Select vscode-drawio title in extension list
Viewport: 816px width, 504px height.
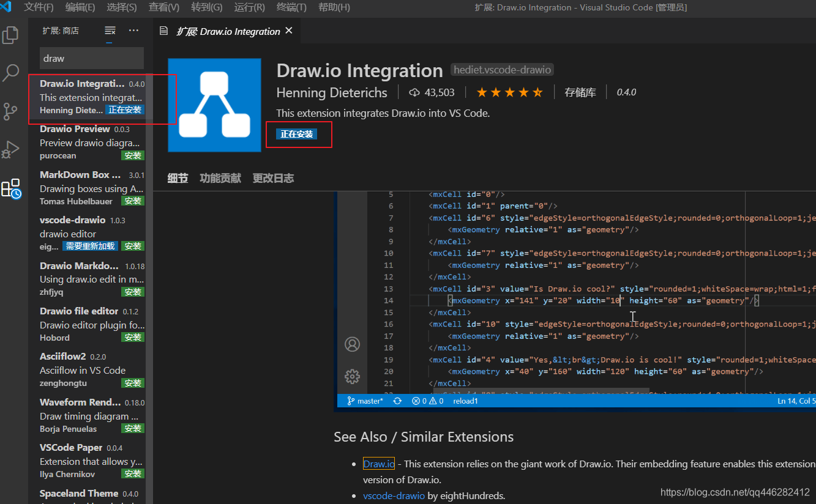tap(73, 220)
